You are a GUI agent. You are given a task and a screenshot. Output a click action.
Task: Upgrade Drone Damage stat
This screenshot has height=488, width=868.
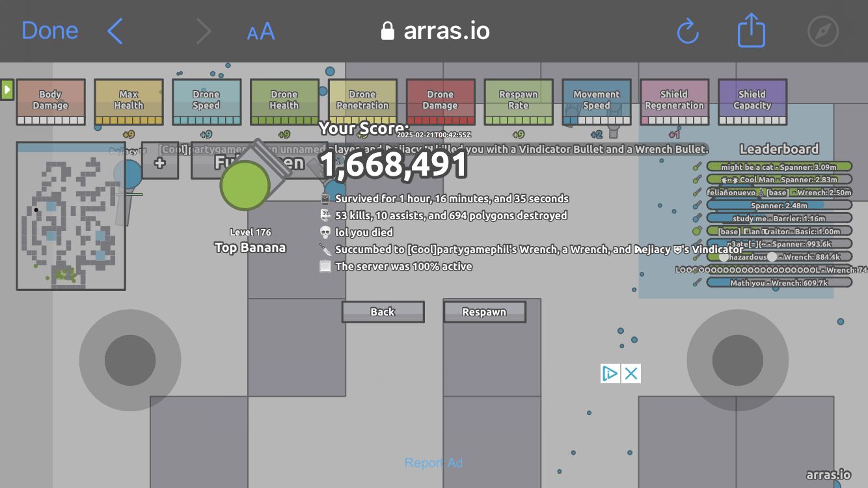(441, 102)
